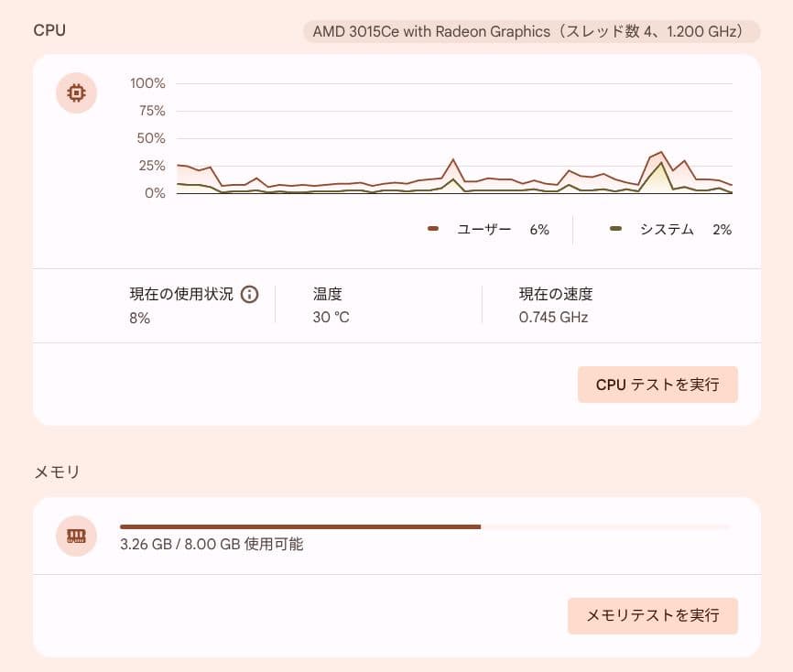This screenshot has height=672, width=793.
Task: Click the 温度 label
Action: click(327, 295)
